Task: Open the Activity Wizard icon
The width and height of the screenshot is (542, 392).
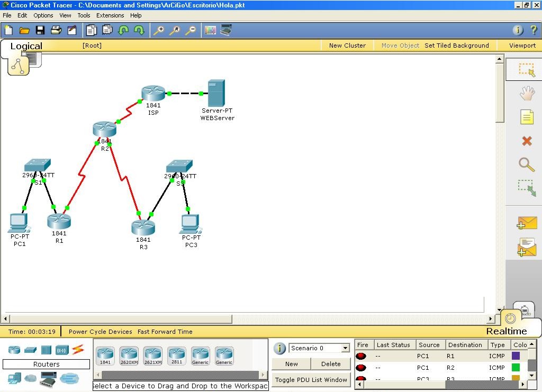Action: coord(72,30)
